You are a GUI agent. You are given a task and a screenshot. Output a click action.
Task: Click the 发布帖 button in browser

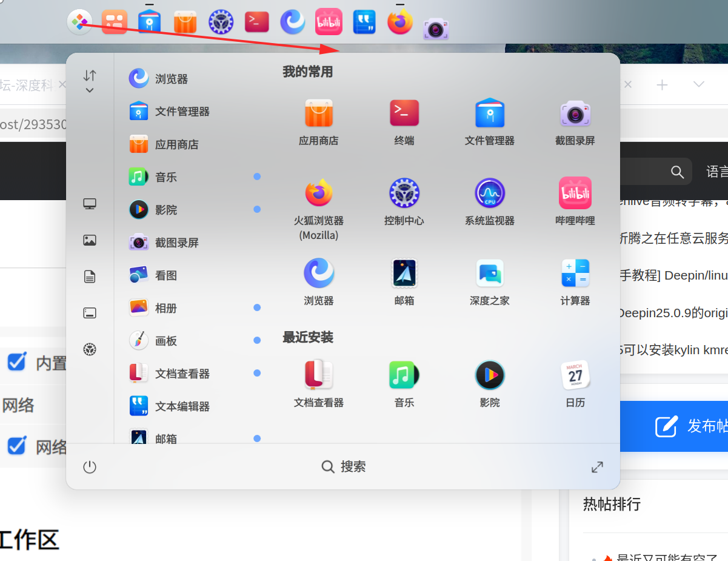pos(674,426)
